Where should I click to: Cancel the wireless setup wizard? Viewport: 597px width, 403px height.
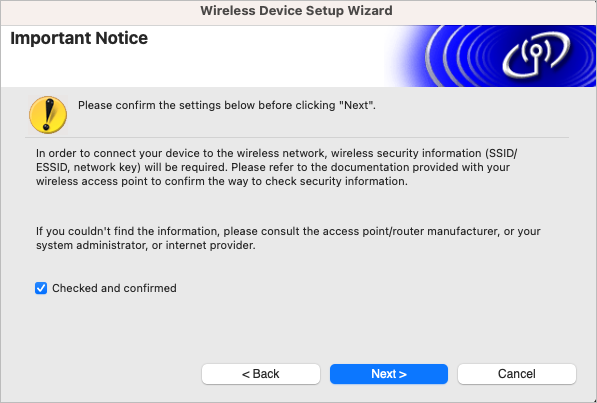pyautogui.click(x=517, y=374)
